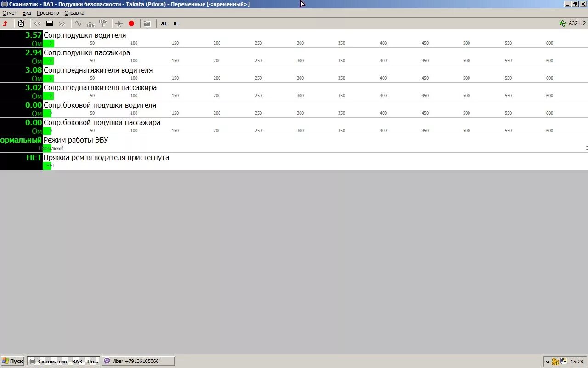Open the notepad edit icon in toolbar
The width and height of the screenshot is (588, 368).
coord(21,23)
